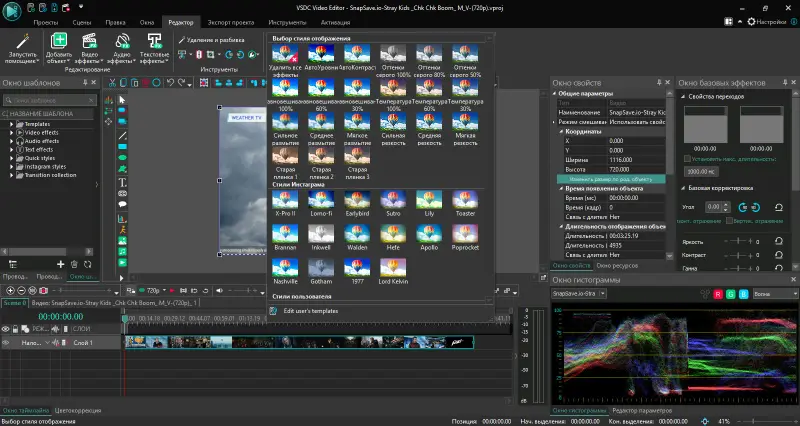The image size is (800, 426).
Task: Toggle audio waveform icon on Слой 1
Action: pyautogui.click(x=56, y=343)
